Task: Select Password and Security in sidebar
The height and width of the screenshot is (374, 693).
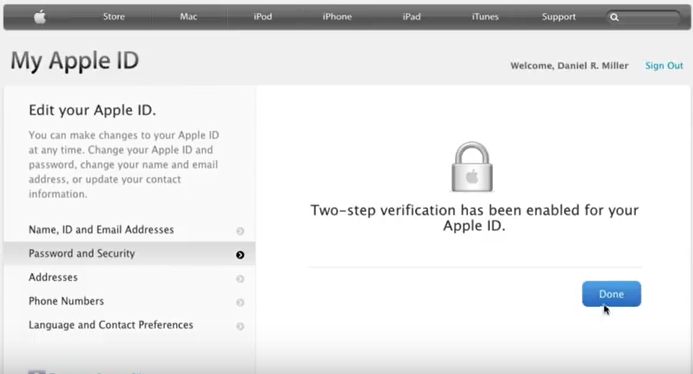Action: pos(129,254)
